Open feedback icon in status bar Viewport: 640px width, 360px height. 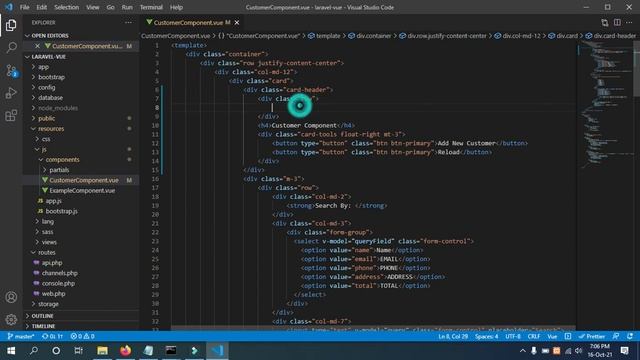(616, 336)
